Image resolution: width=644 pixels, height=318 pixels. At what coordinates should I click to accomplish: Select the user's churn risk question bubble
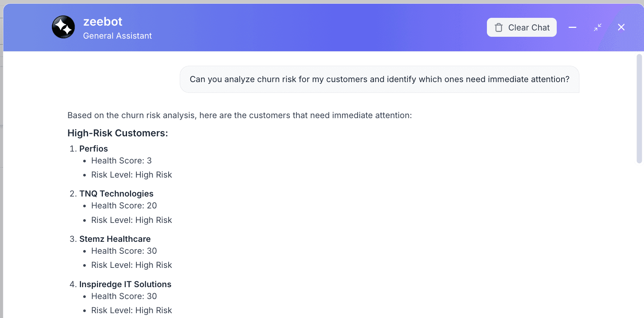point(379,79)
